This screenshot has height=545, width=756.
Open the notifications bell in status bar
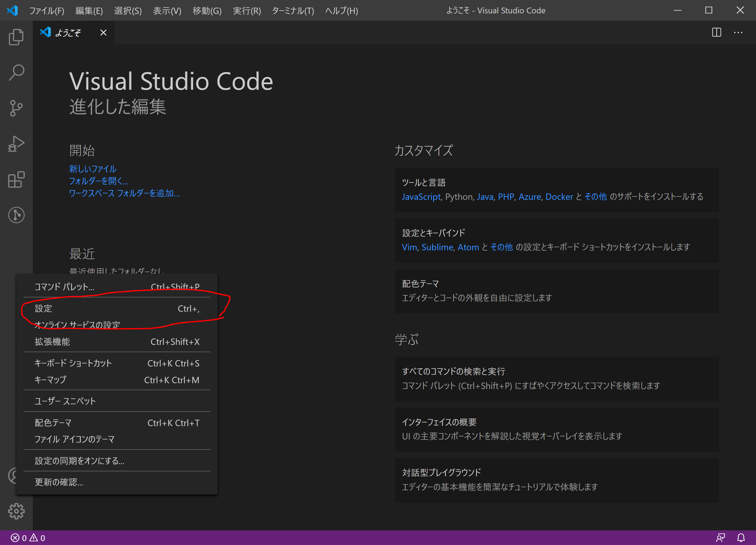741,537
